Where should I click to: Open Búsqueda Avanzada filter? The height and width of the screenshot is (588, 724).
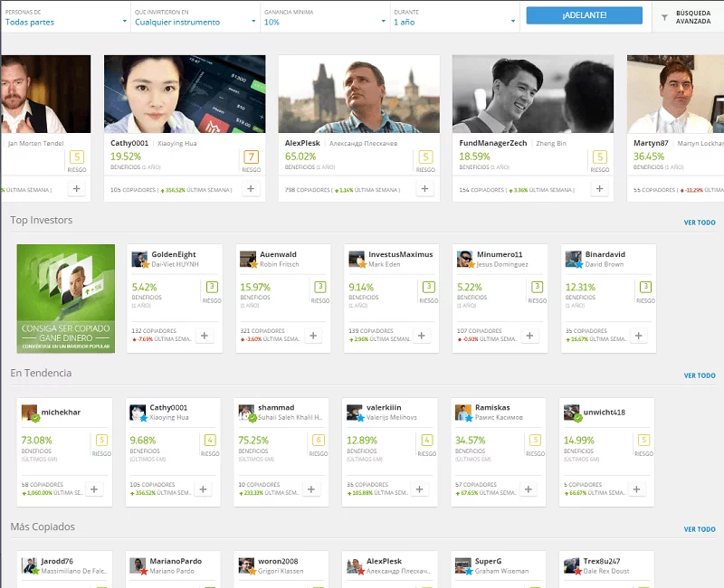tap(688, 17)
